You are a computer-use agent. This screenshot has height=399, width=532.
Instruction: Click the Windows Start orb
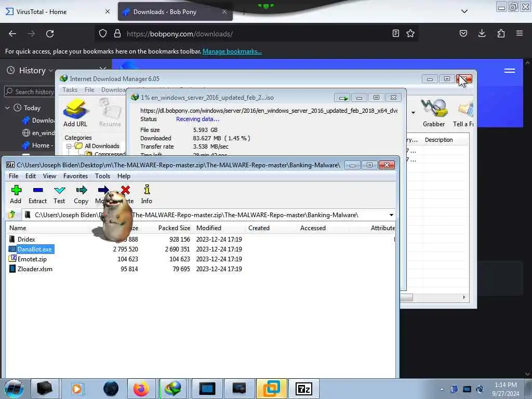[14, 389]
